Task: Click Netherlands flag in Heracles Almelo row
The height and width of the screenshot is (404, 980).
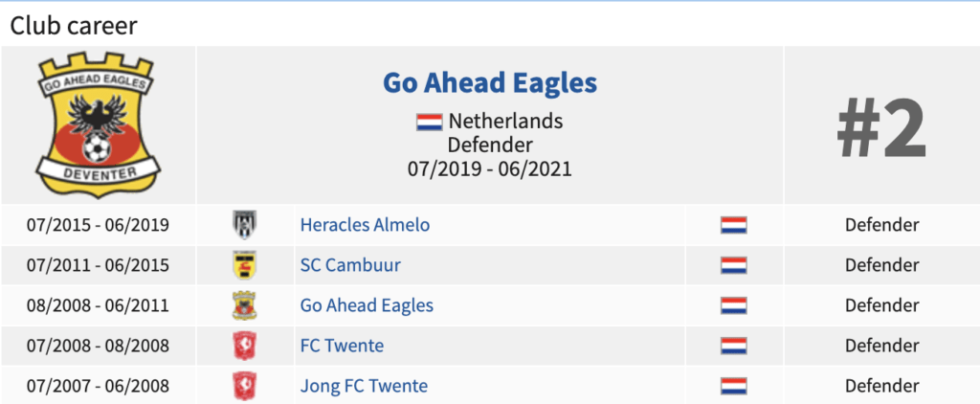Action: click(734, 225)
